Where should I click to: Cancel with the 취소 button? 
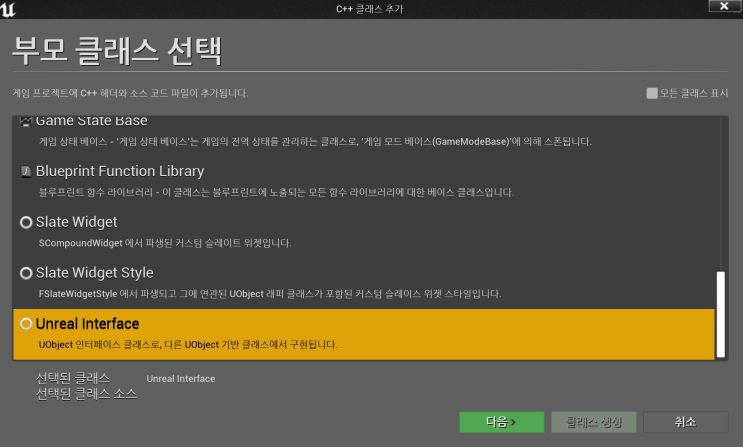click(x=686, y=422)
